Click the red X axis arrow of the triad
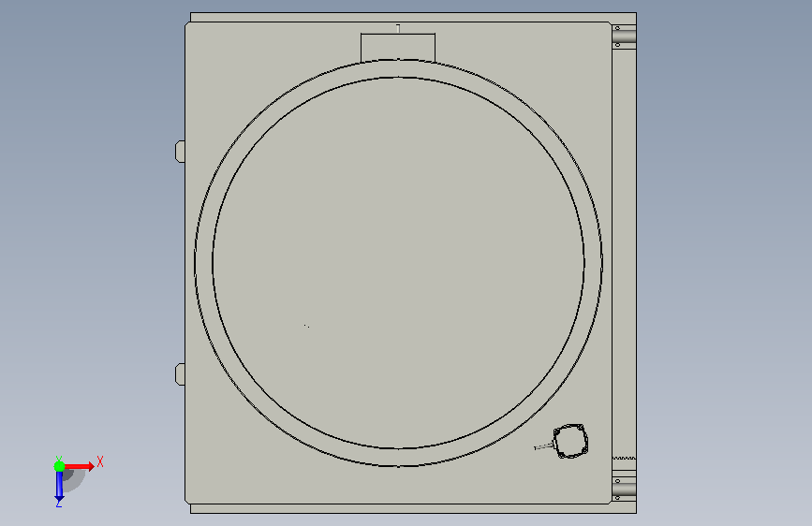Viewport: 812px width, 526px height. point(80,466)
